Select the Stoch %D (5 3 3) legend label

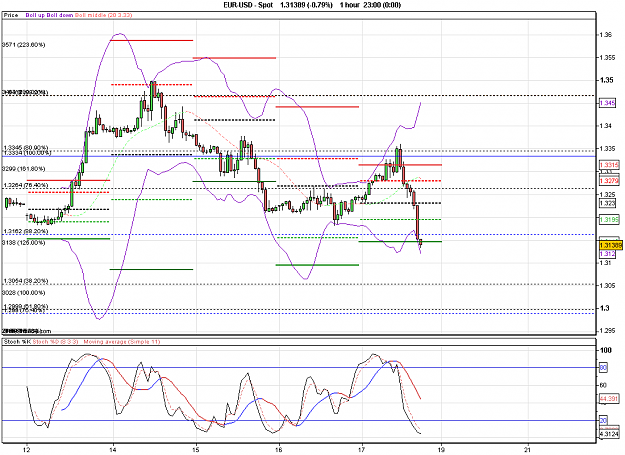(x=55, y=341)
